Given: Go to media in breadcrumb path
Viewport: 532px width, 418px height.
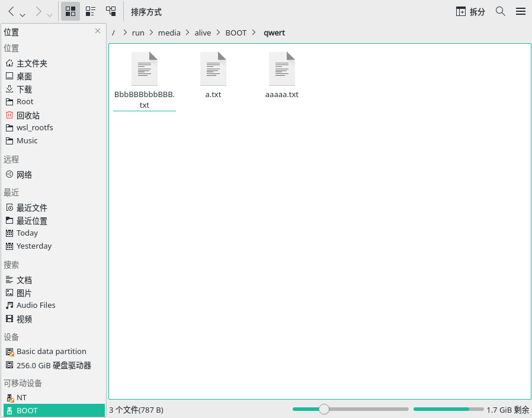Looking at the screenshot, I should [x=169, y=33].
